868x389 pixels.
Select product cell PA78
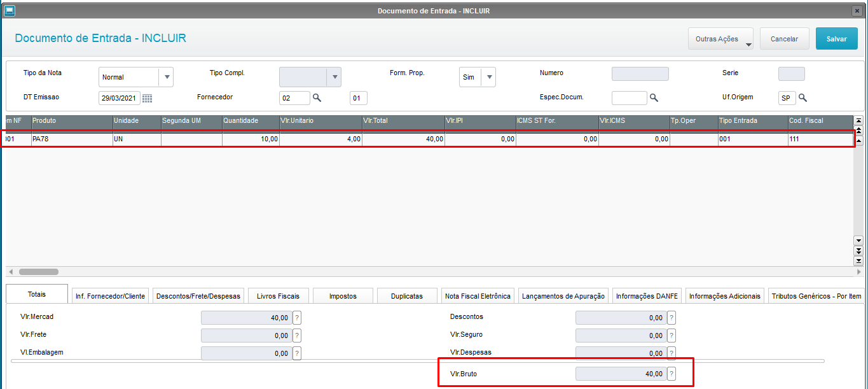(x=72, y=139)
